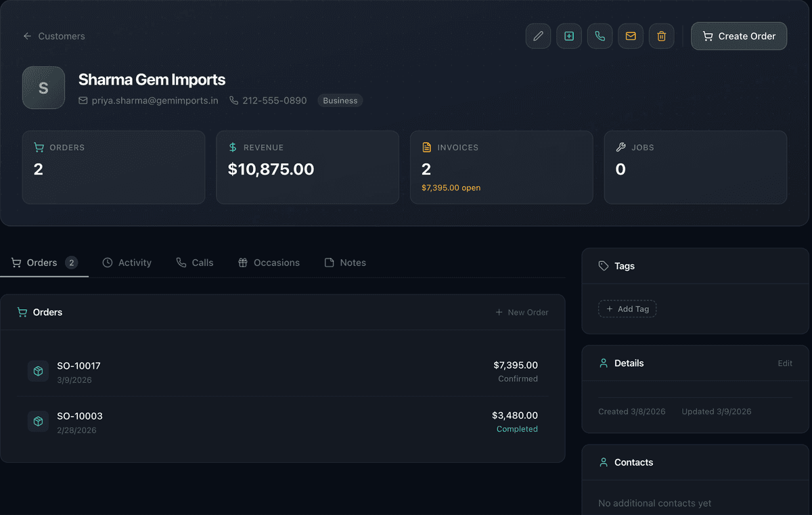Click the box icon beside SO-10003
The height and width of the screenshot is (515, 812).
coord(38,421)
